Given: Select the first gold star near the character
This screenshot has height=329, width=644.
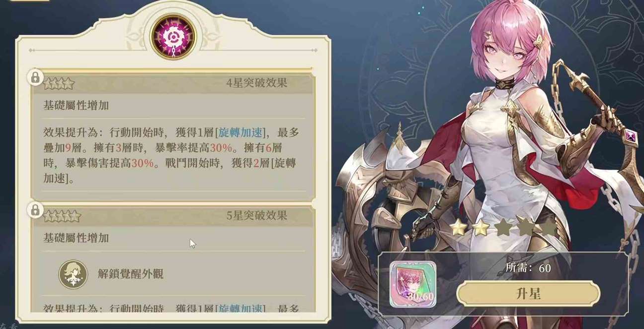Looking at the screenshot, I should [458, 228].
